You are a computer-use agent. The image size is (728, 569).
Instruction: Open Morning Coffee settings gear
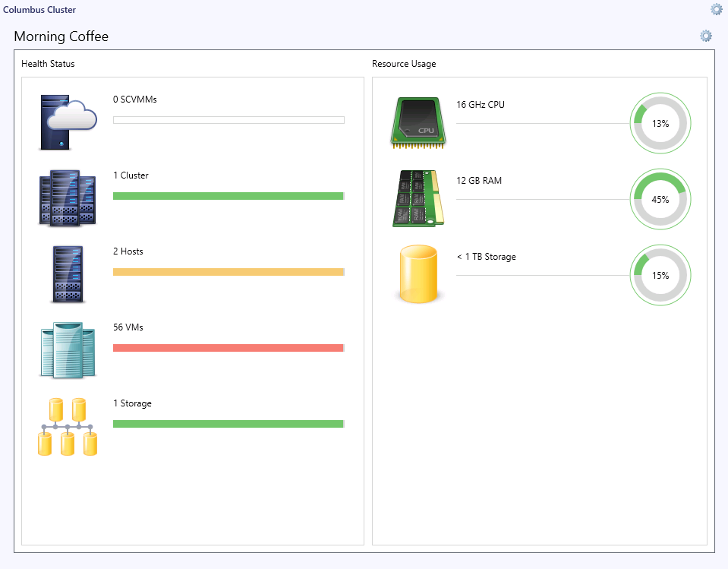point(706,36)
